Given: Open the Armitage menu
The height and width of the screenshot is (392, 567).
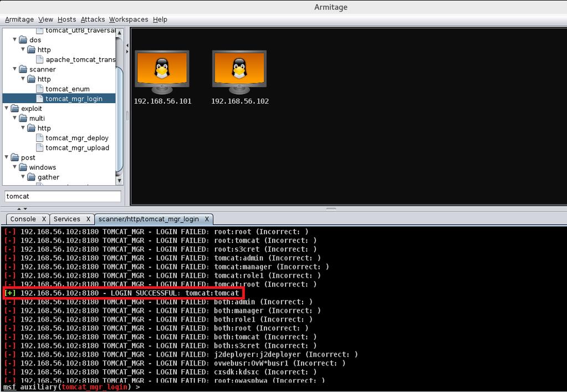Looking at the screenshot, I should [x=19, y=19].
